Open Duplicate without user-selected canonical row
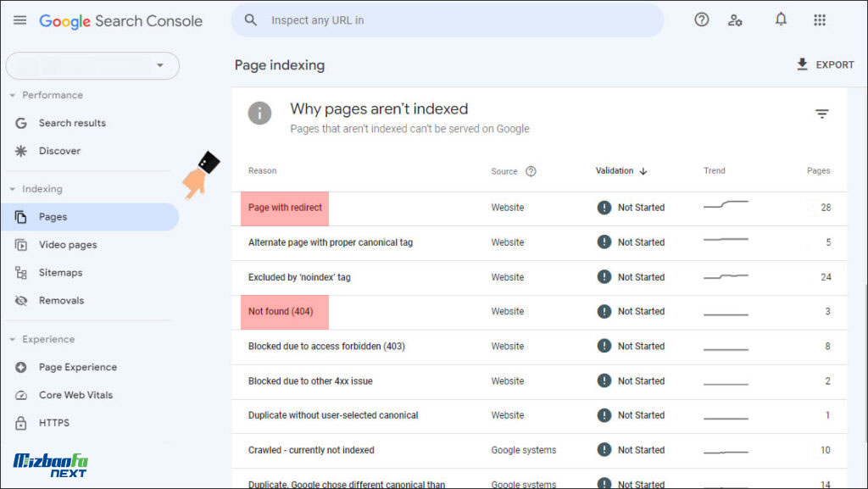The width and height of the screenshot is (868, 489). [333, 415]
